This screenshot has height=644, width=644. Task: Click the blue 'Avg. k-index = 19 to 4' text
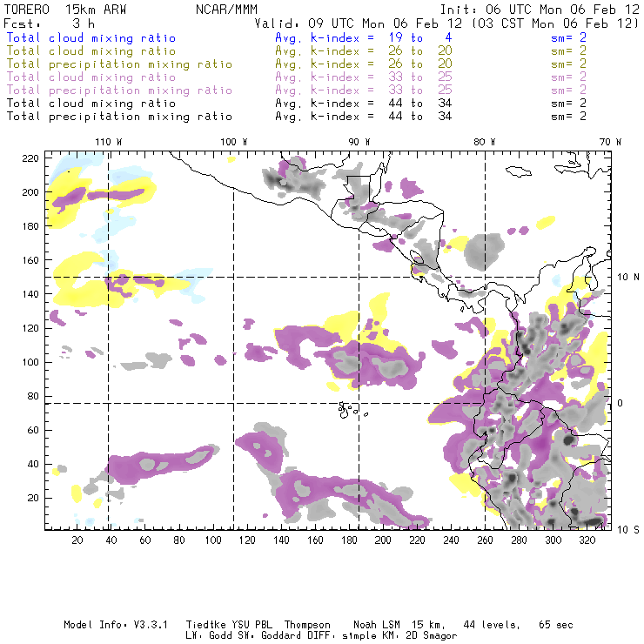tap(364, 37)
